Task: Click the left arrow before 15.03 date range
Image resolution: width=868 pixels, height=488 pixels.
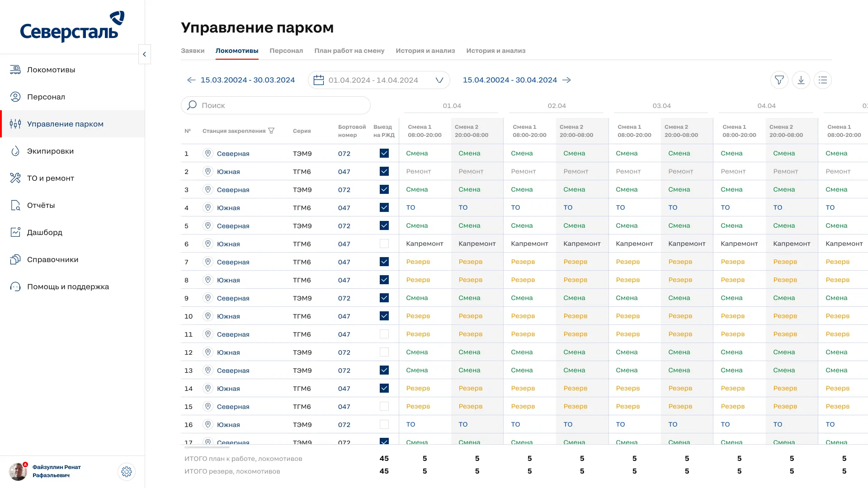Action: pos(191,80)
